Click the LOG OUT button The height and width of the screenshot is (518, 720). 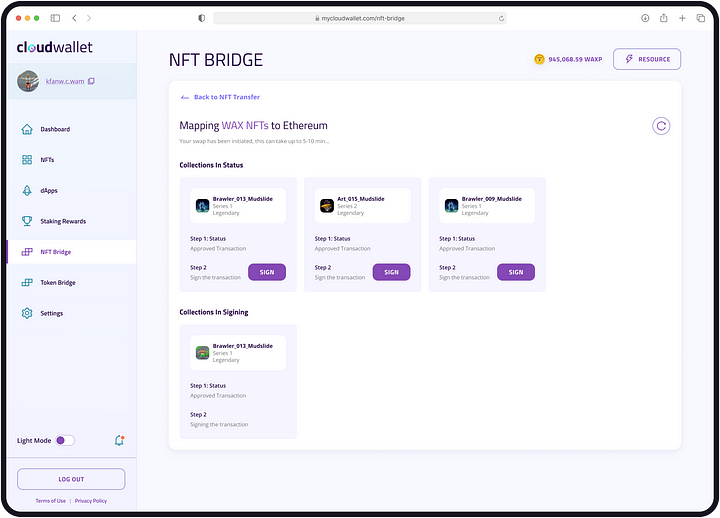tap(71, 479)
